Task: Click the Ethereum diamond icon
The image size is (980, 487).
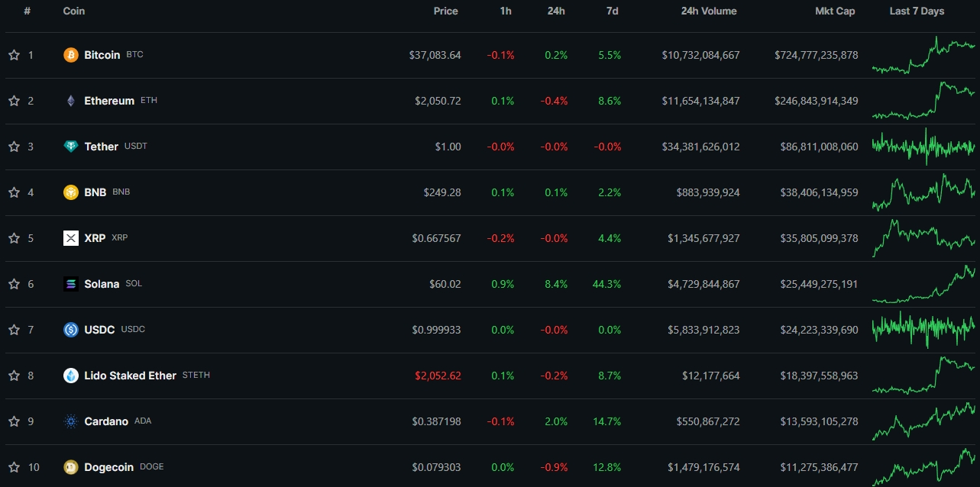Action: 71,101
